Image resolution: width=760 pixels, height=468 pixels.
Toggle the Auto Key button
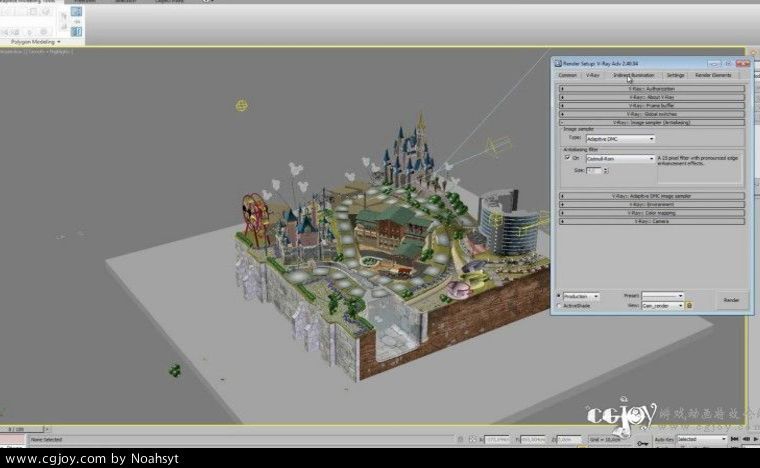(664, 439)
